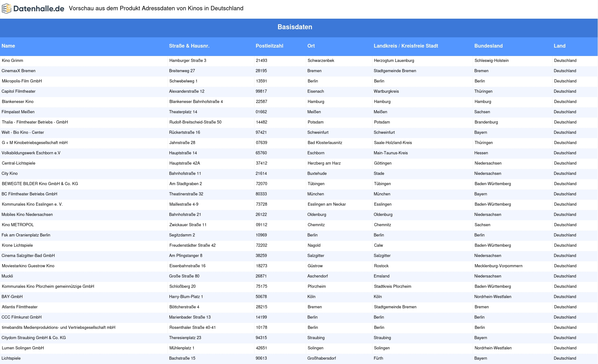
Task: Select postal code 99817
Action: [261, 91]
